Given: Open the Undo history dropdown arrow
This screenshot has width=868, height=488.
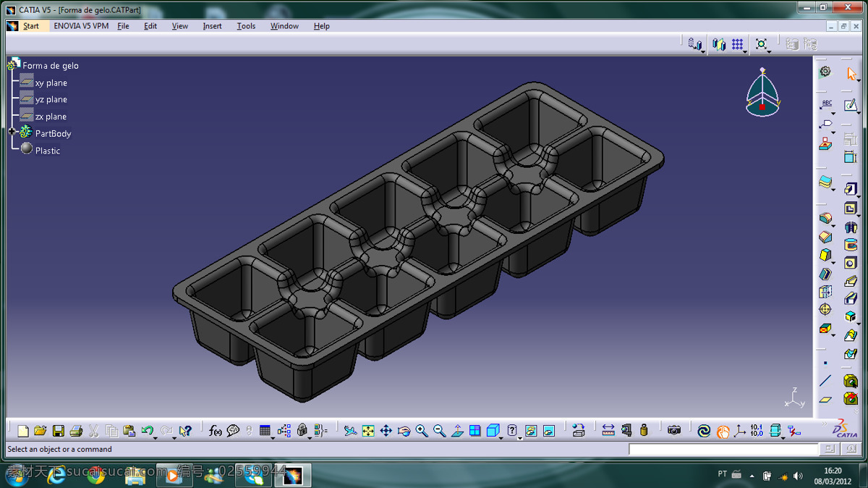Looking at the screenshot, I should [156, 437].
